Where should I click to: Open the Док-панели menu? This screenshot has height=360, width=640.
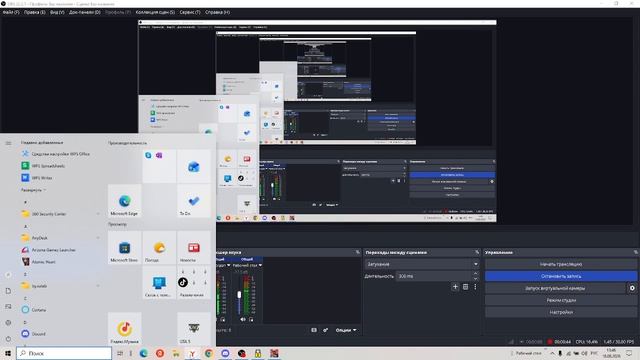pyautogui.click(x=84, y=12)
